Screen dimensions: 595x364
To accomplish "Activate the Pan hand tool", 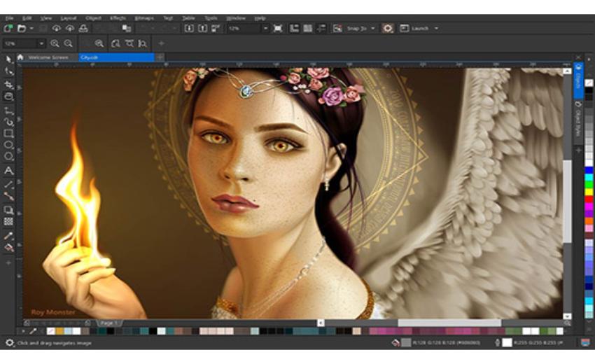I will point(8,97).
